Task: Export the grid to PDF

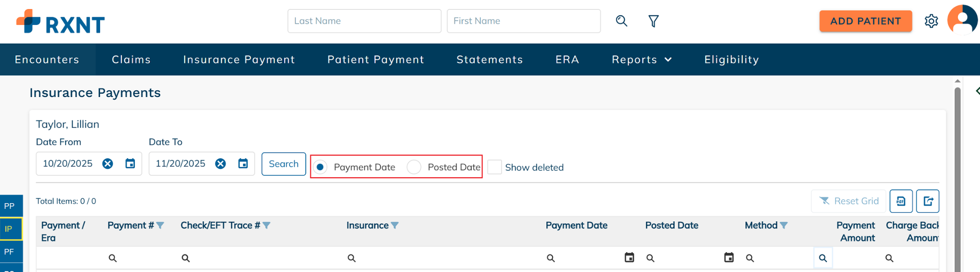Action: coord(901,201)
